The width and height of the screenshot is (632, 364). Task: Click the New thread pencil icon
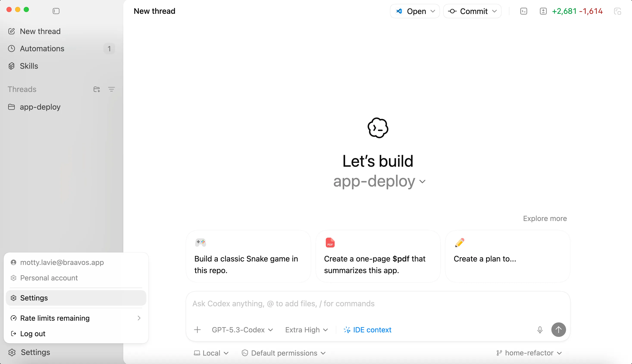click(x=12, y=31)
